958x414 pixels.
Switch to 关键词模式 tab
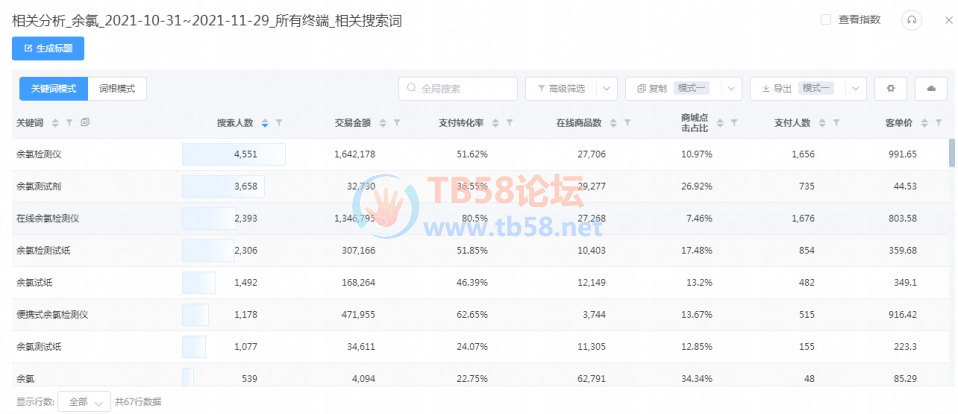tap(54, 89)
